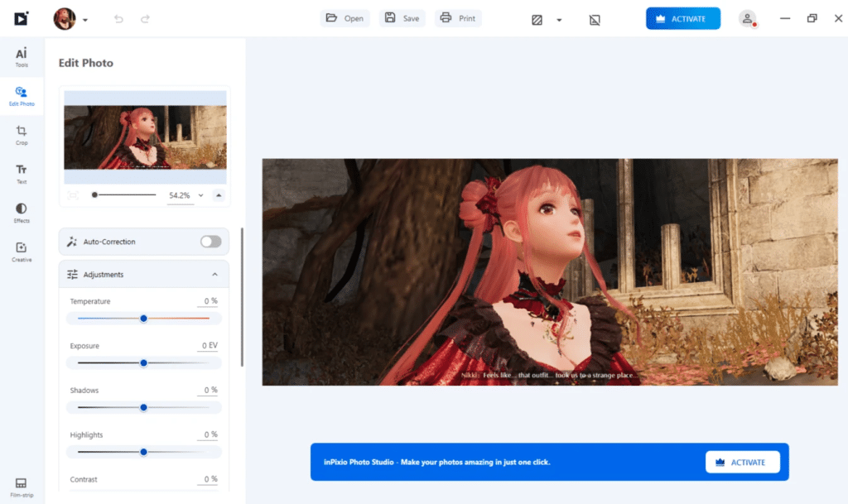The width and height of the screenshot is (848, 504).
Task: Click the main photo canvas
Action: click(550, 271)
